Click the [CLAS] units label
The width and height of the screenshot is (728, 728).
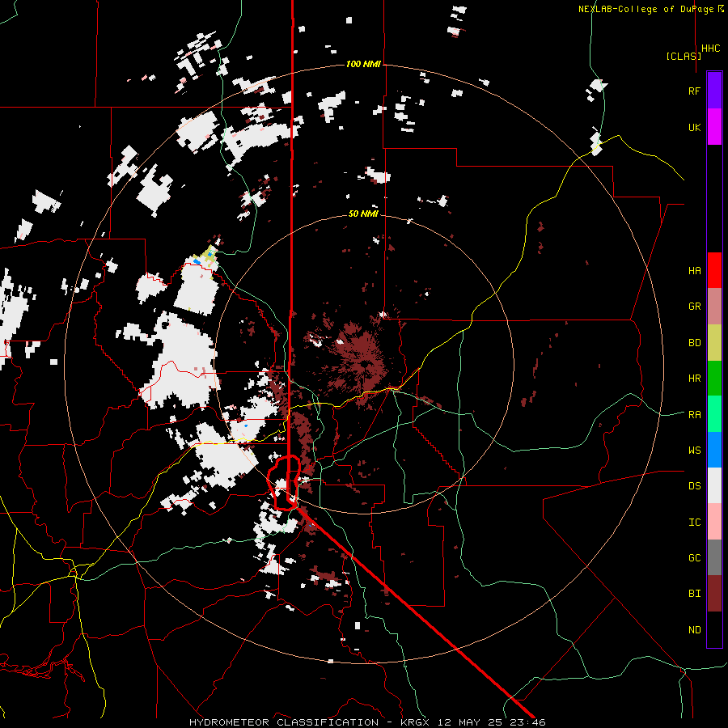coord(684,56)
